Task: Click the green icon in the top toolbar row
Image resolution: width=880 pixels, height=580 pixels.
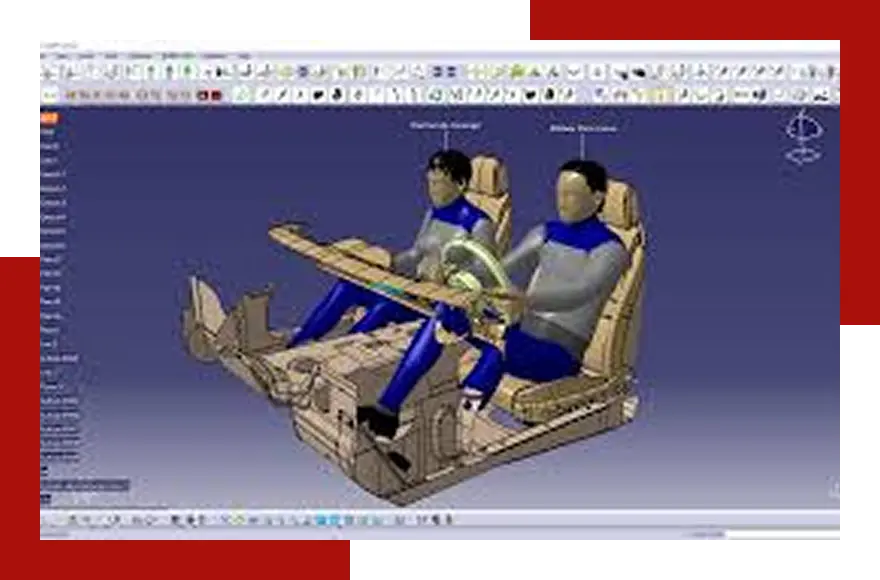Action: (186, 72)
